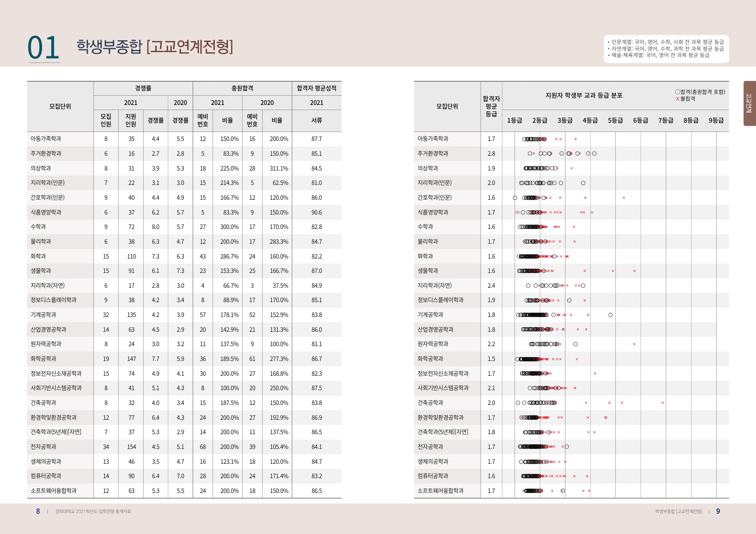756x534 pixels.
Task: Click the 합격자 평균 등급 header
Action: pyautogui.click(x=491, y=107)
